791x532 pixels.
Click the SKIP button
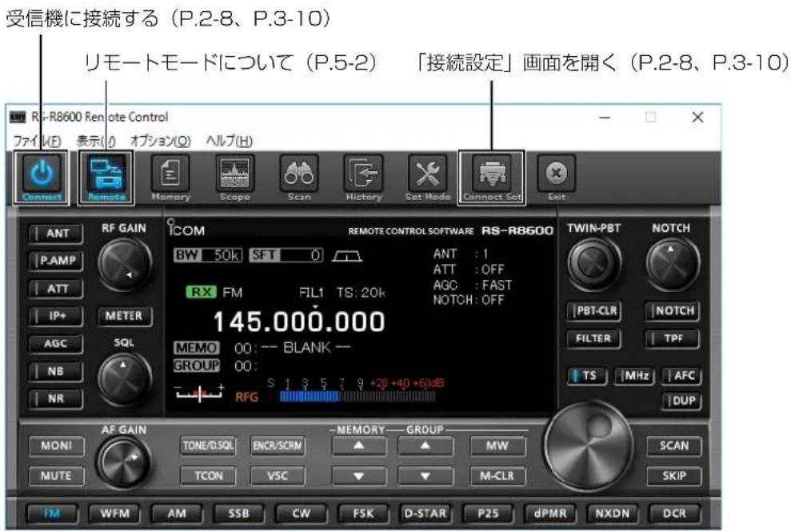[674, 476]
